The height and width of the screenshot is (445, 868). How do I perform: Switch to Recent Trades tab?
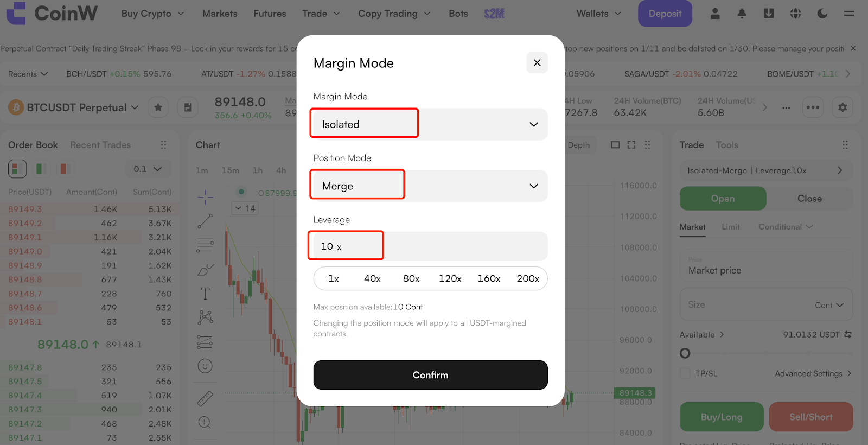(100, 145)
